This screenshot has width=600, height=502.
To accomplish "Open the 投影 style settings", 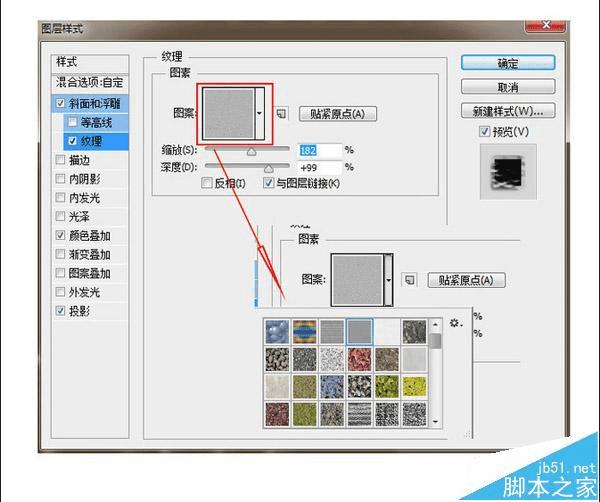I will pyautogui.click(x=79, y=311).
